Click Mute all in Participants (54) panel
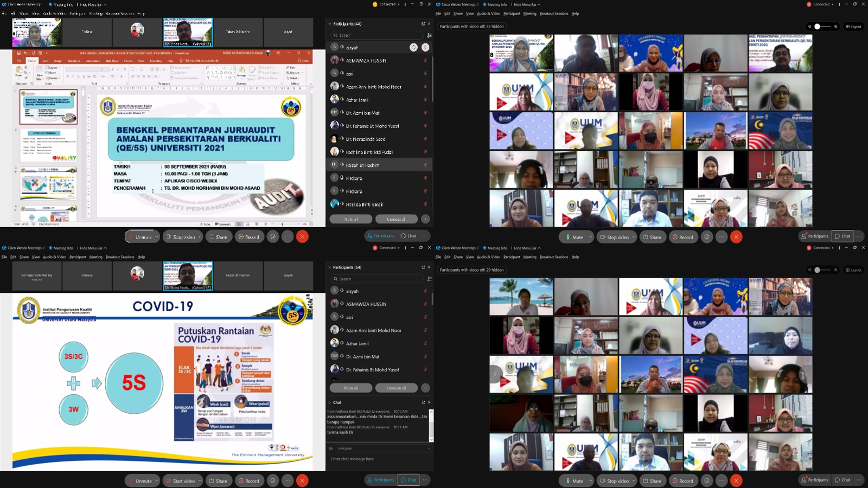This screenshot has width=868, height=488. point(351,388)
